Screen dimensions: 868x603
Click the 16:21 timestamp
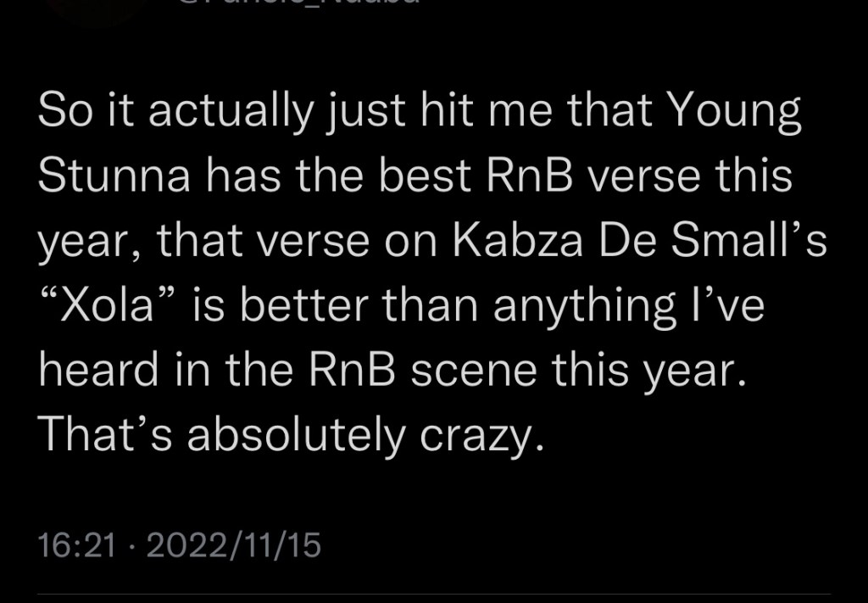tap(76, 544)
